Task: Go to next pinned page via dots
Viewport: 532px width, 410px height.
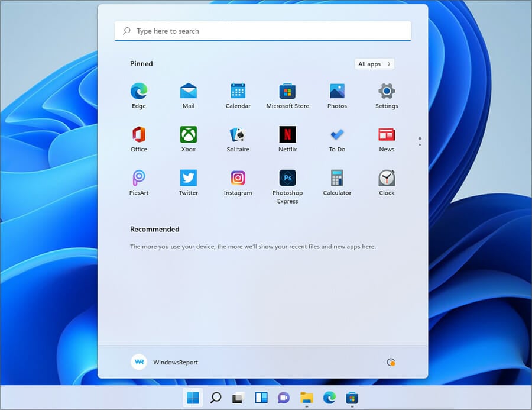Action: [x=420, y=145]
